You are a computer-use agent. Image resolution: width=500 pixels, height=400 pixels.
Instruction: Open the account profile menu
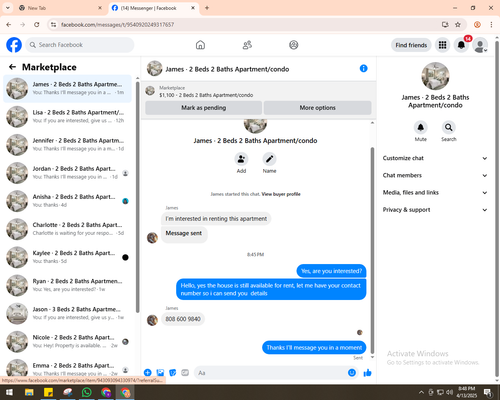pyautogui.click(x=480, y=45)
